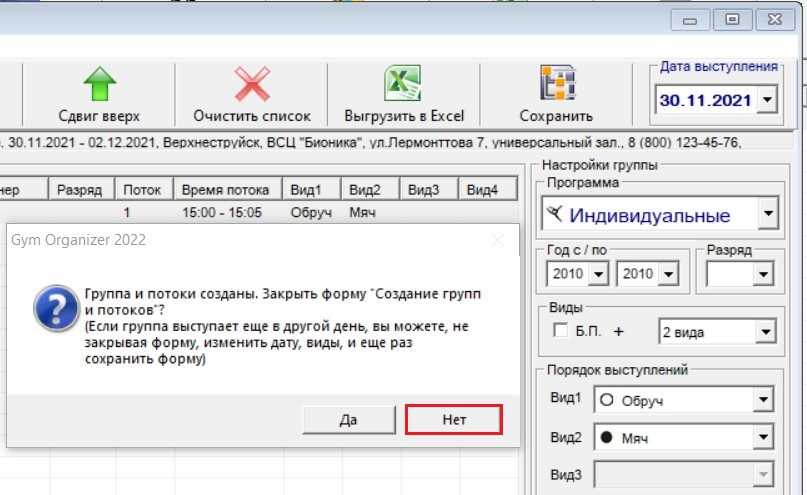Open the start year 2010 dropdown
This screenshot has width=807, height=495.
tap(599, 273)
